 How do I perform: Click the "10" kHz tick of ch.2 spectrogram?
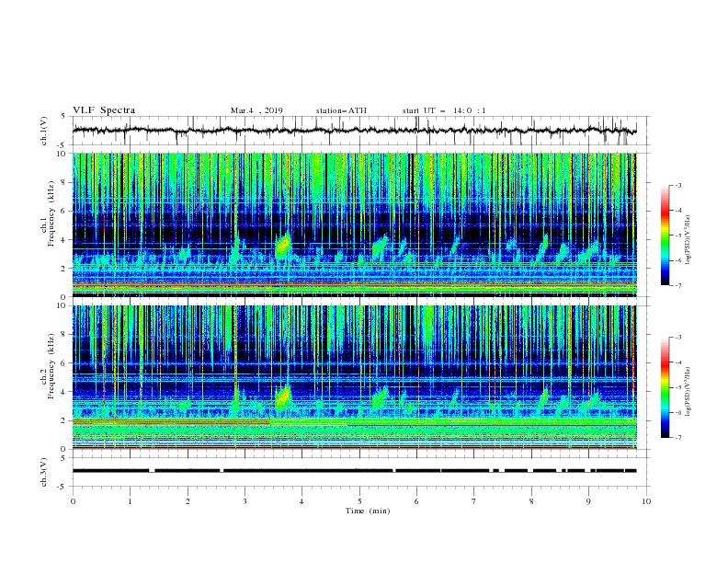(x=62, y=305)
